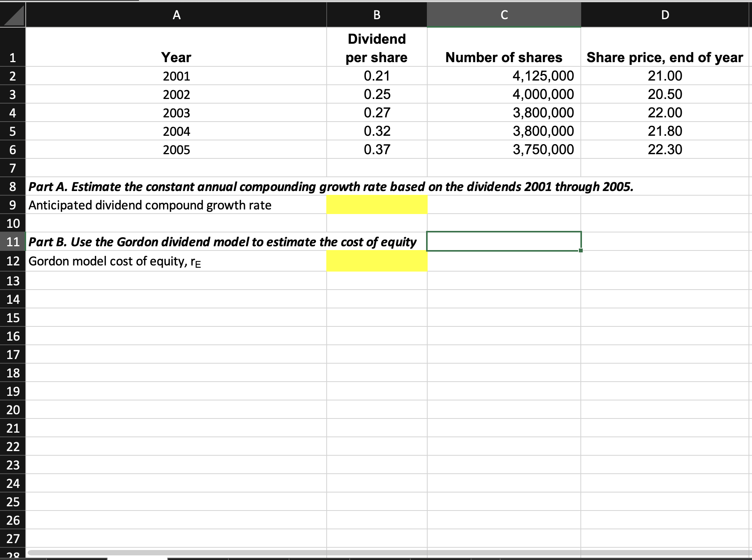Screen dimensions: 752x560
Task: Select cell containing 2001
Action: click(176, 76)
